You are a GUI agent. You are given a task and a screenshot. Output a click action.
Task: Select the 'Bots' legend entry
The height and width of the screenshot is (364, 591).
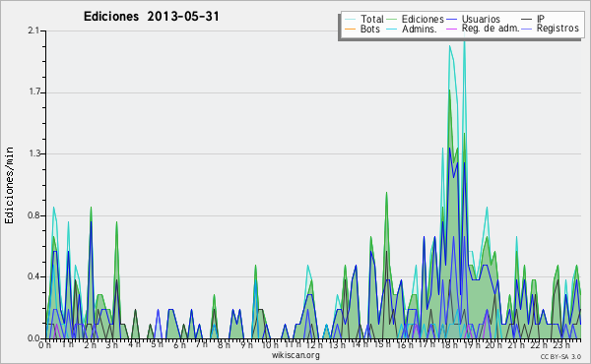pyautogui.click(x=370, y=29)
